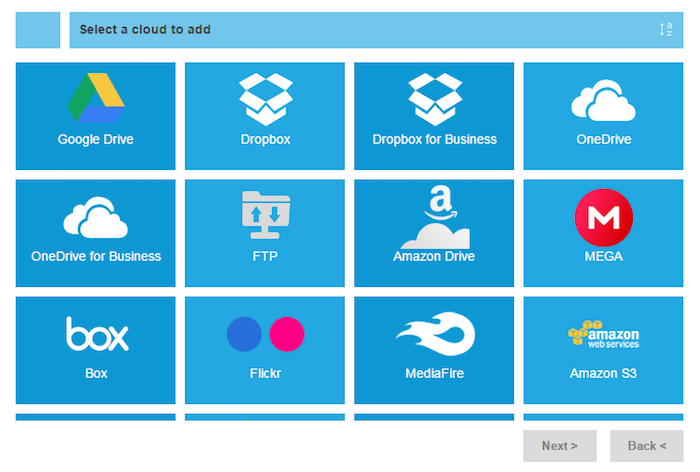700x472 pixels.
Task: Click the "Amazon Drive" text label
Action: (434, 257)
